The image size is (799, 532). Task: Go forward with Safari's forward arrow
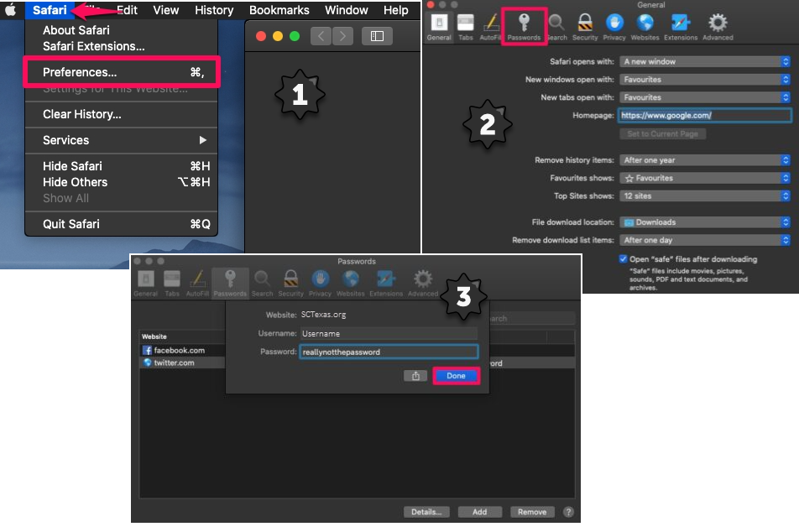point(343,36)
